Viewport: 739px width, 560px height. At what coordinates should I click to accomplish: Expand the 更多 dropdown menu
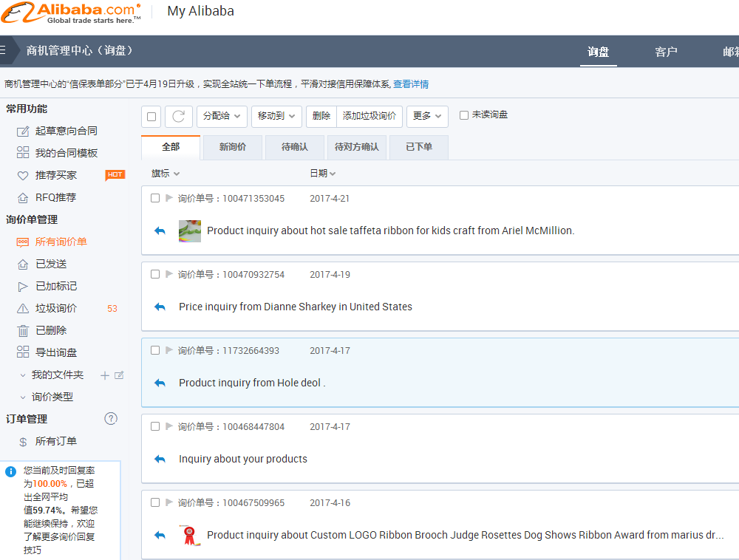click(x=427, y=116)
